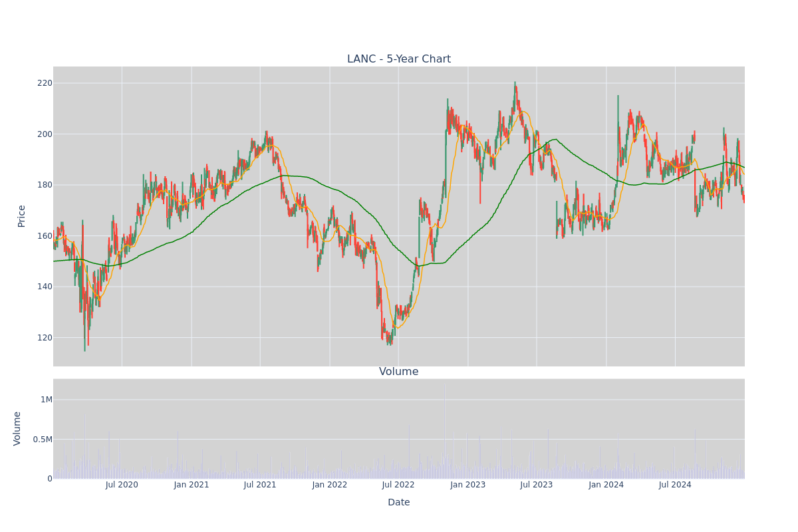Click the Price y-axis title
The height and width of the screenshot is (532, 798).
(x=22, y=216)
